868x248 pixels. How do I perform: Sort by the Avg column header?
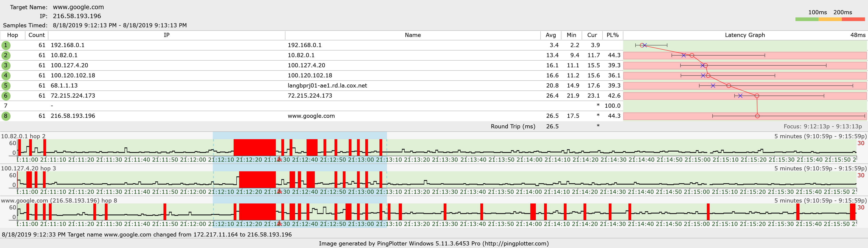[551, 35]
